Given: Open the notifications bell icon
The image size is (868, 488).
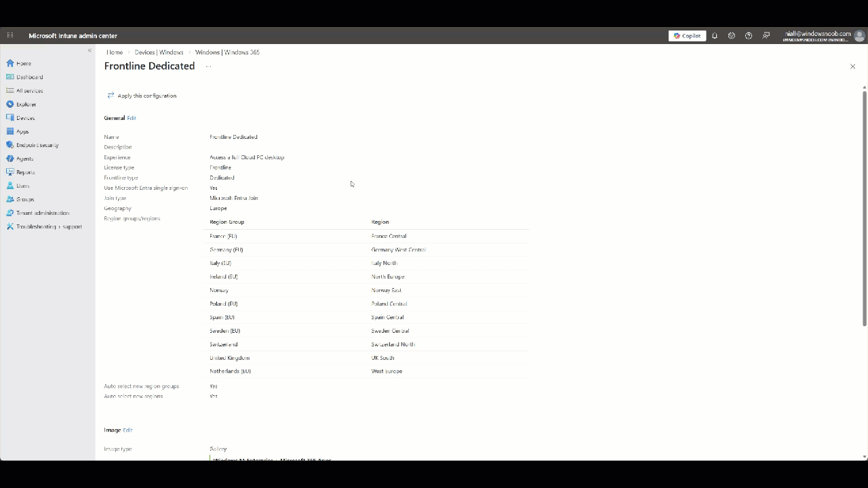Looking at the screenshot, I should click(x=715, y=36).
